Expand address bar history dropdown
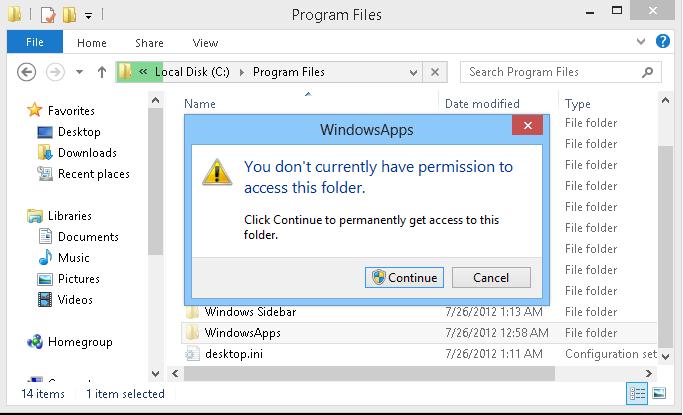Screen dimensions: 683x415 click(x=413, y=72)
